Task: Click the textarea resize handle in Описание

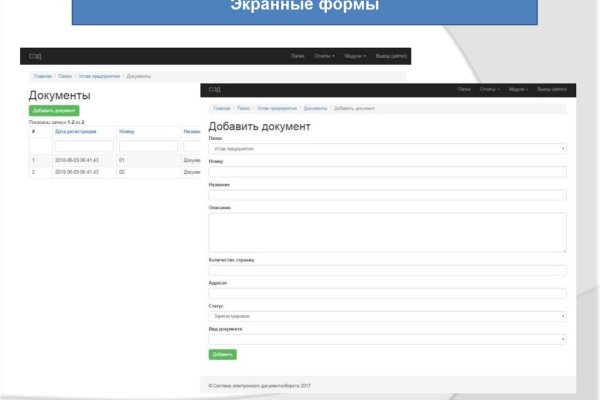Action: (564, 249)
